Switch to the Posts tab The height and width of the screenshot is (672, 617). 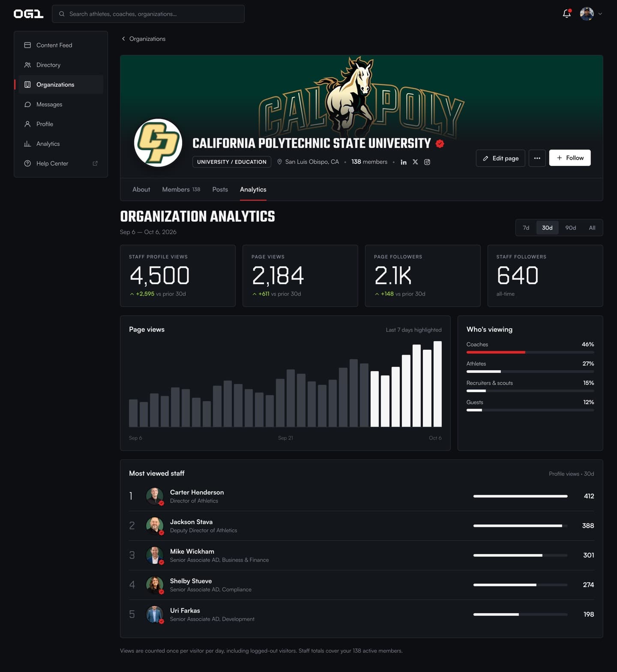(220, 189)
